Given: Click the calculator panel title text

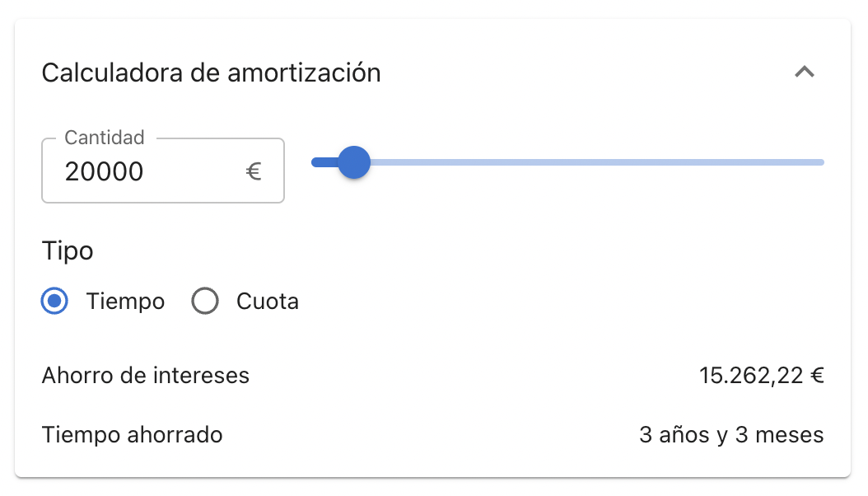Looking at the screenshot, I should point(211,73).
